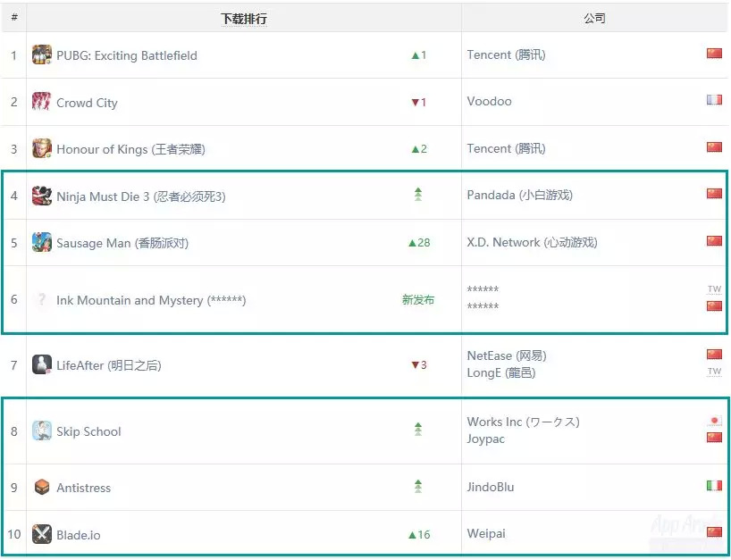731x560 pixels.
Task: Click the 下载排行 column header
Action: click(243, 19)
